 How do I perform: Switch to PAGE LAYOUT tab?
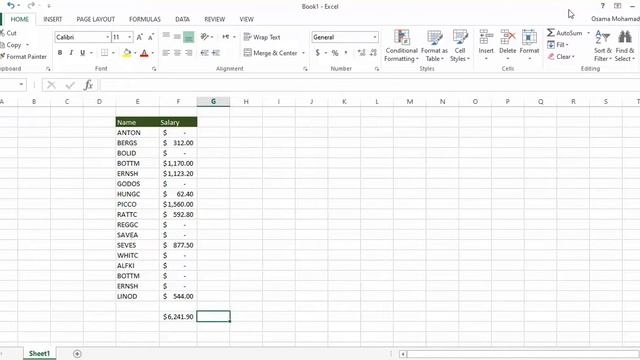(x=96, y=19)
